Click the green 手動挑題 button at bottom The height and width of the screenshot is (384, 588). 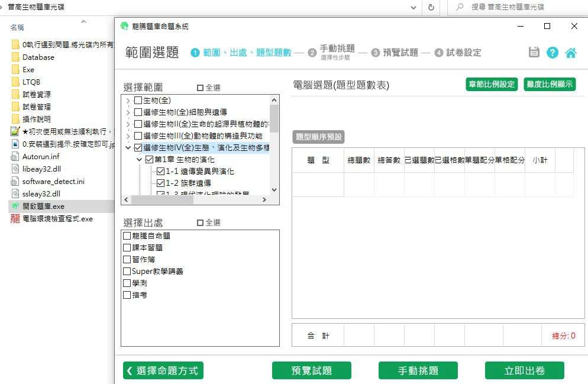(x=418, y=370)
